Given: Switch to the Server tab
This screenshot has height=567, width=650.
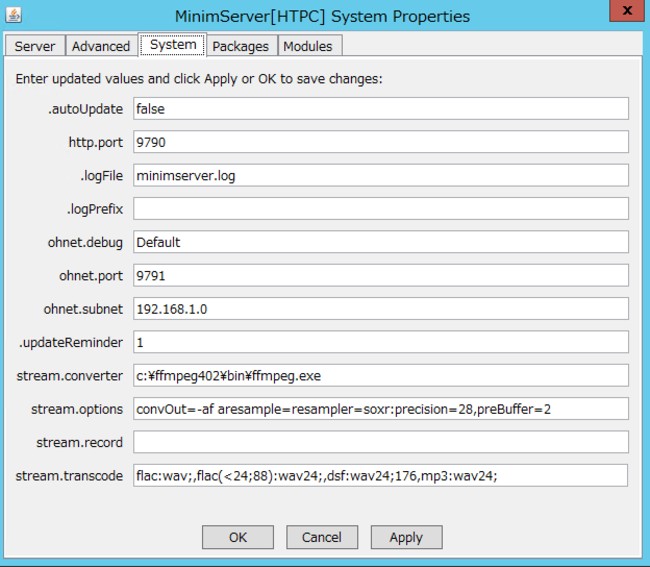Looking at the screenshot, I should tap(35, 46).
